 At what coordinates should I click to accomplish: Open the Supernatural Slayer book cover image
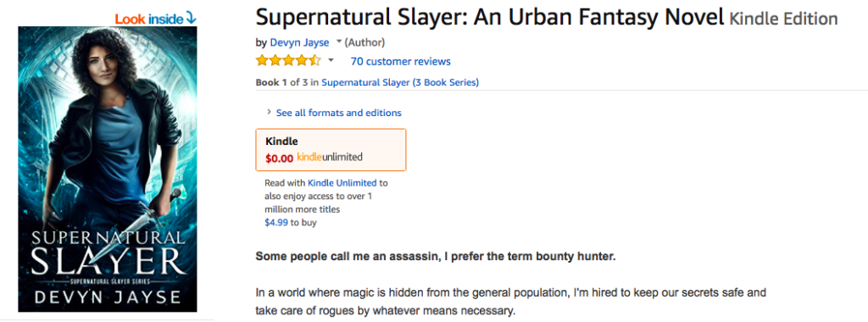tap(108, 169)
